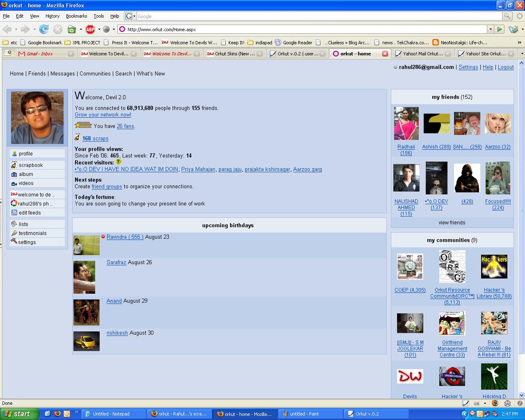
Task: Open the Bookmarks menu
Action: pos(76,16)
